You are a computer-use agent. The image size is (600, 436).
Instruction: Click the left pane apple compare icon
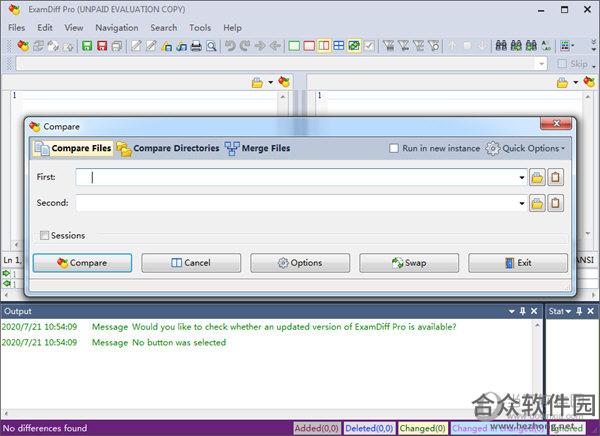pos(284,82)
